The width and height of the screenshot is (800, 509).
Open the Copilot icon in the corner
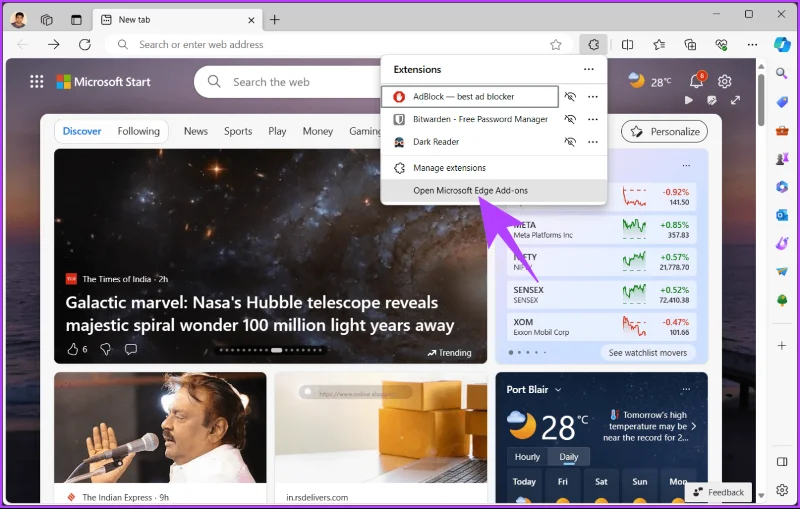[782, 44]
